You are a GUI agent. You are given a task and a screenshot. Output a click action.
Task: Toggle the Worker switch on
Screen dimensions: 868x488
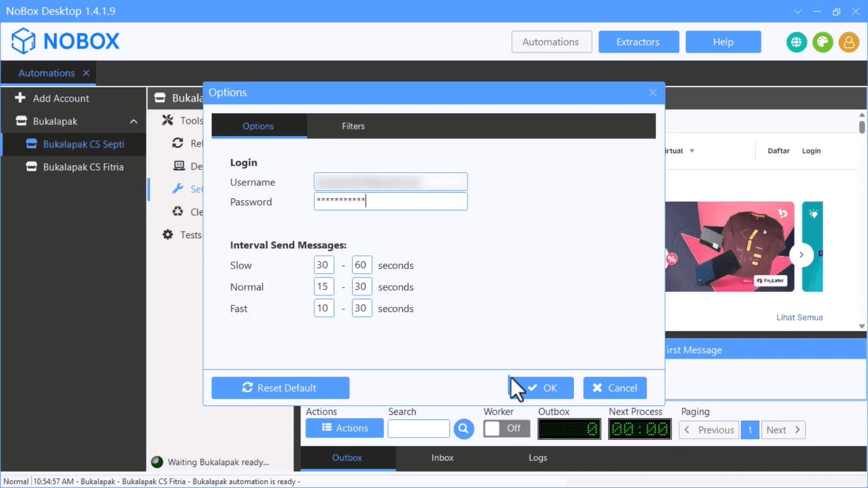(506, 429)
